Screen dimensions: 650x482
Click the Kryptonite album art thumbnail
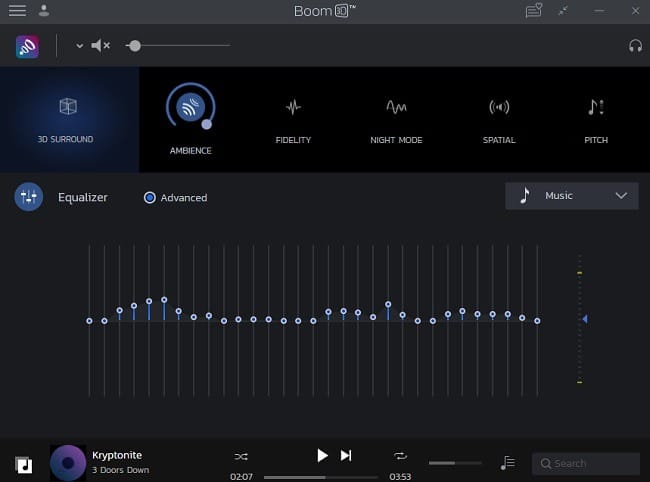[68, 463]
